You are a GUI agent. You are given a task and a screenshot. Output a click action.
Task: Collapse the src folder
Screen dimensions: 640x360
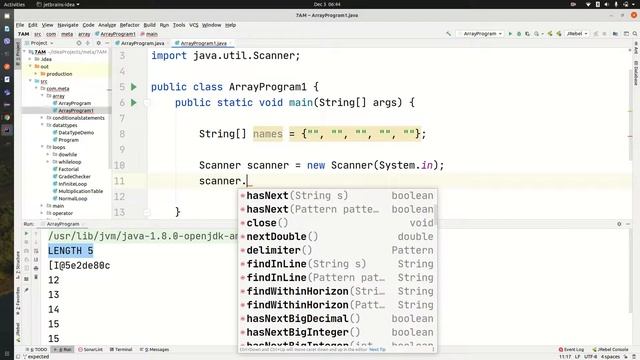(x=31, y=81)
